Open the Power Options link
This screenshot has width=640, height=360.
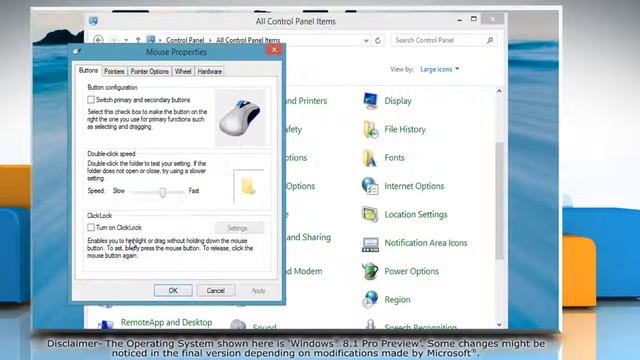(411, 271)
